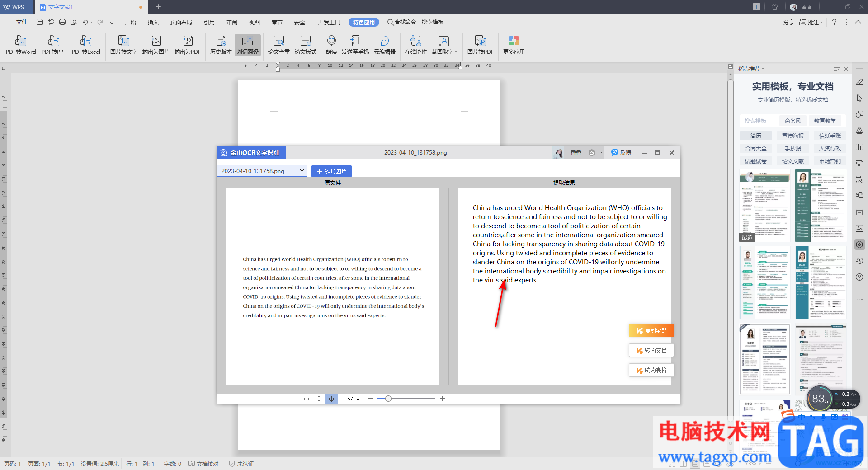Image resolution: width=868 pixels, height=470 pixels.
Task: Open the 云编辑器 cloud editor
Action: click(385, 45)
